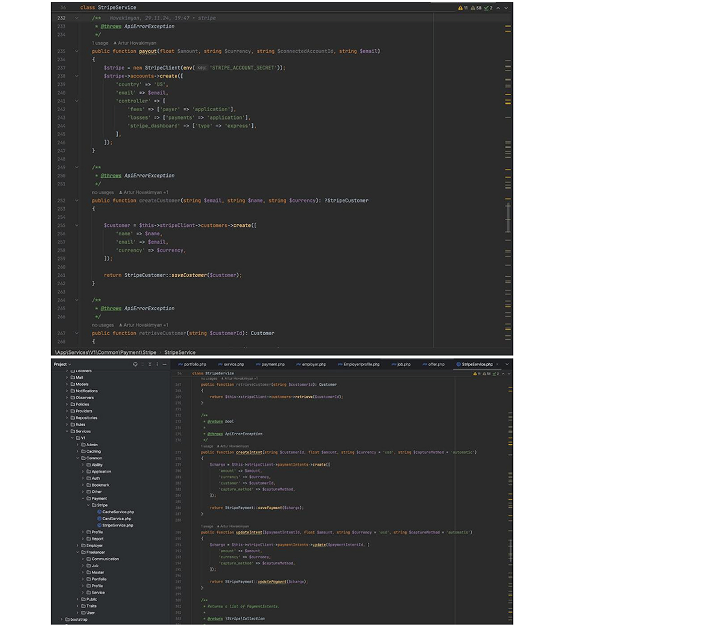Open StripeService.php in the project tree

[117, 526]
